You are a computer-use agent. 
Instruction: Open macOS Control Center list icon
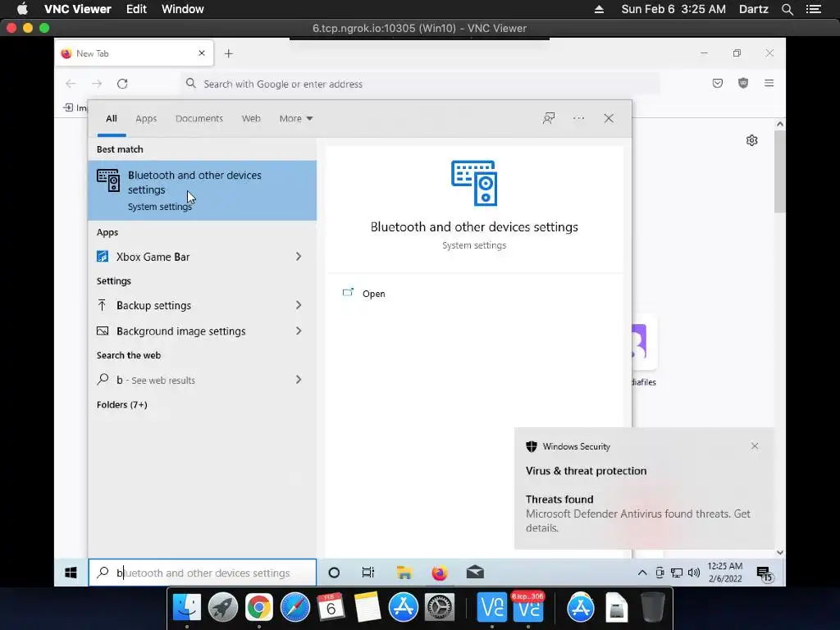813,9
